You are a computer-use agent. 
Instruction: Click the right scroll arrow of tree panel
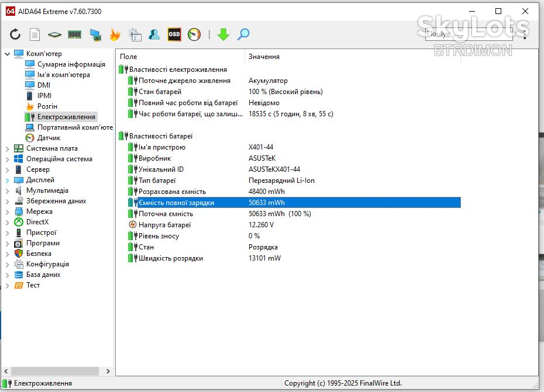tap(108, 371)
